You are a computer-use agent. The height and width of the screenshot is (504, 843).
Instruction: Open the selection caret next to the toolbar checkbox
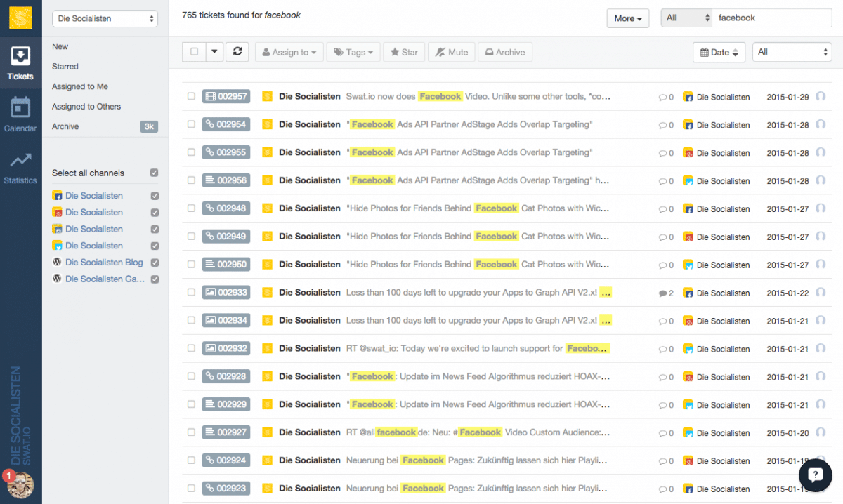click(x=214, y=52)
